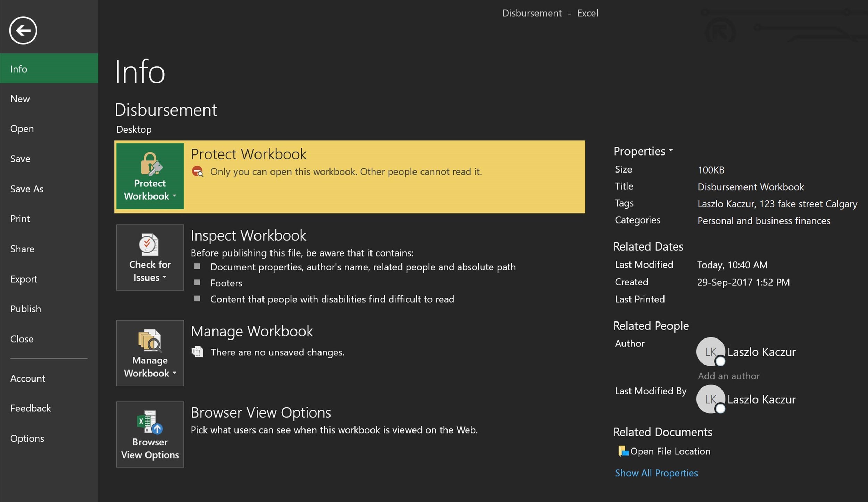
Task: Click the Created date 29-Sep-2017 1:52 PM
Action: click(x=743, y=282)
